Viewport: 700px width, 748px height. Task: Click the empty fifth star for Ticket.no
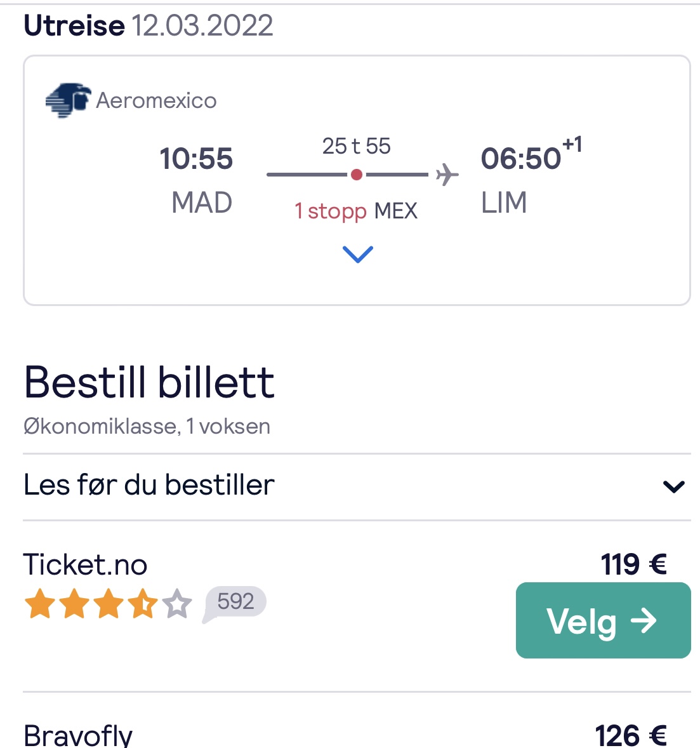pos(177,603)
